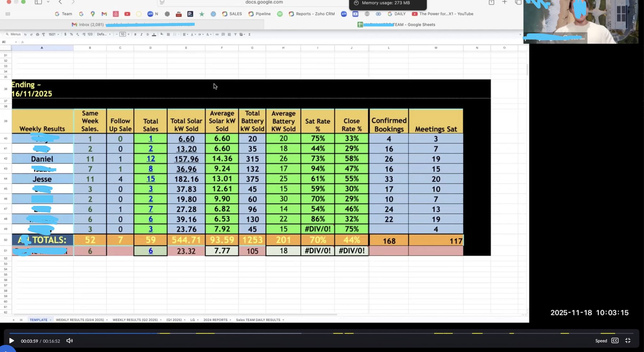Open the text color picker
Screen dimensions: 644x352
tap(154, 34)
